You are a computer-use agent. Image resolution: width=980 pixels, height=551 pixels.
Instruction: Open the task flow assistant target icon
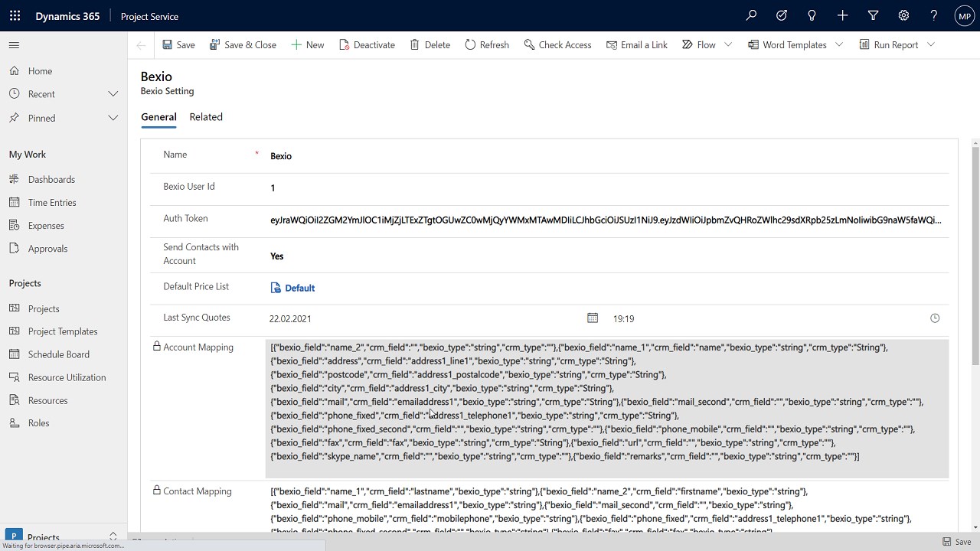click(782, 15)
